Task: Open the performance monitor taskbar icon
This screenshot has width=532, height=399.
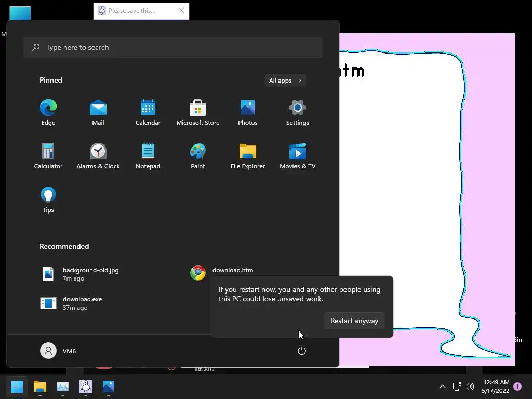Action: tap(63, 387)
